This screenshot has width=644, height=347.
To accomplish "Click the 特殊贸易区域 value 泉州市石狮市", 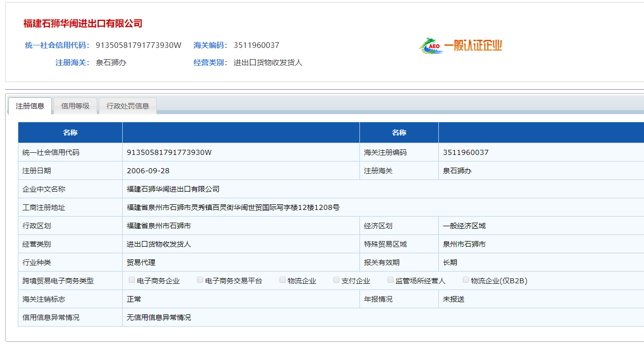I will tap(464, 244).
